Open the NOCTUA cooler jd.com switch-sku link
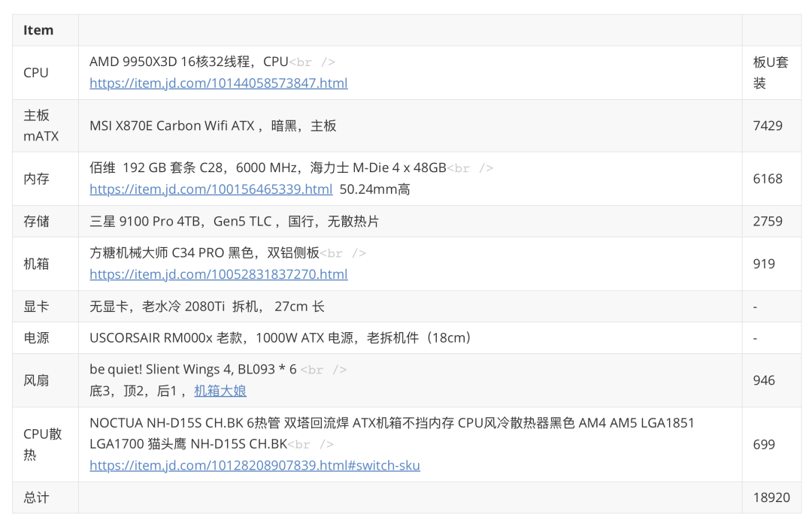 (255, 466)
